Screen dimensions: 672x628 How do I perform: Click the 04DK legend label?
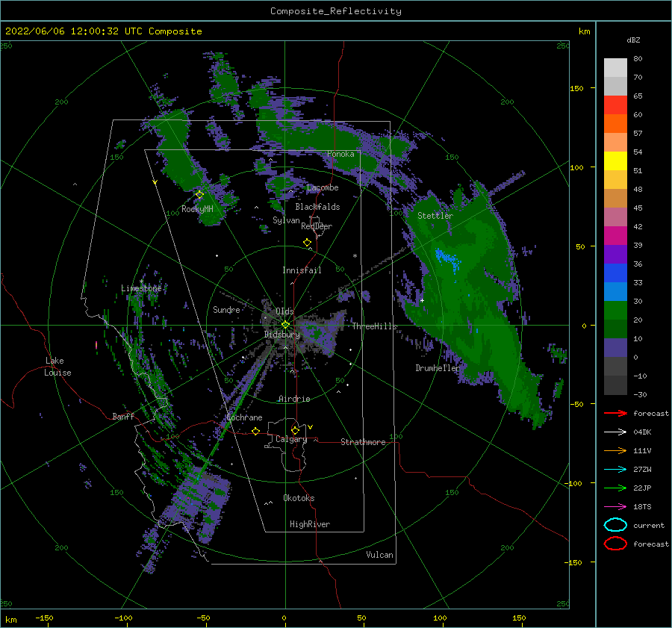click(642, 432)
